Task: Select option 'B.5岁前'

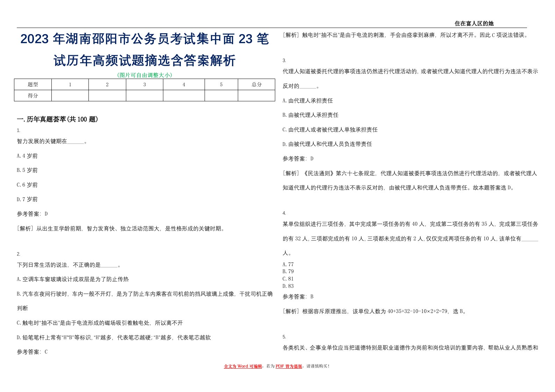Action: tap(27, 170)
